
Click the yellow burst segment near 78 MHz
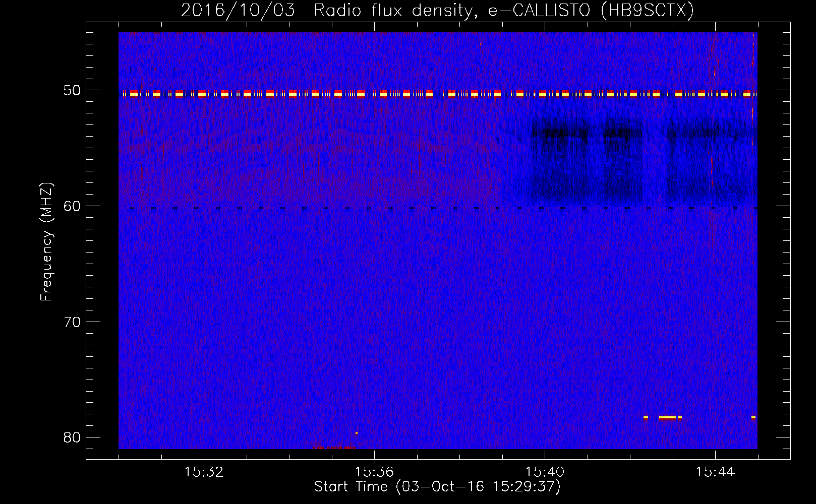pyautogui.click(x=667, y=417)
